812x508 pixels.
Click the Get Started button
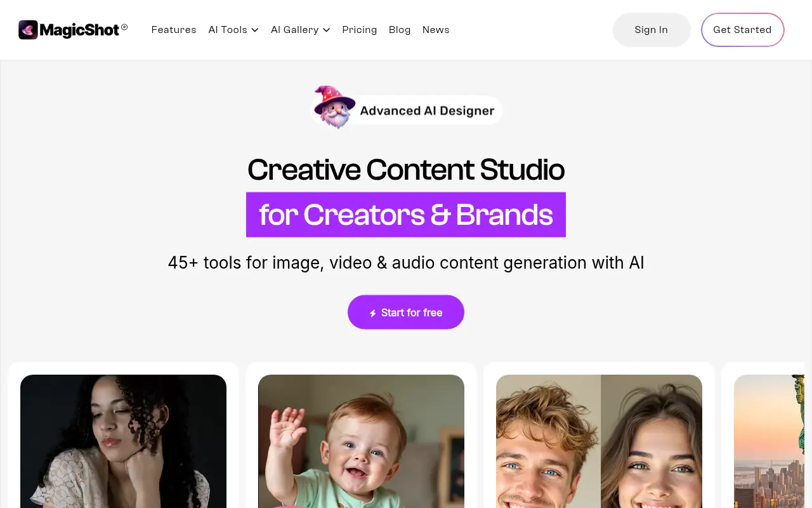tap(742, 30)
